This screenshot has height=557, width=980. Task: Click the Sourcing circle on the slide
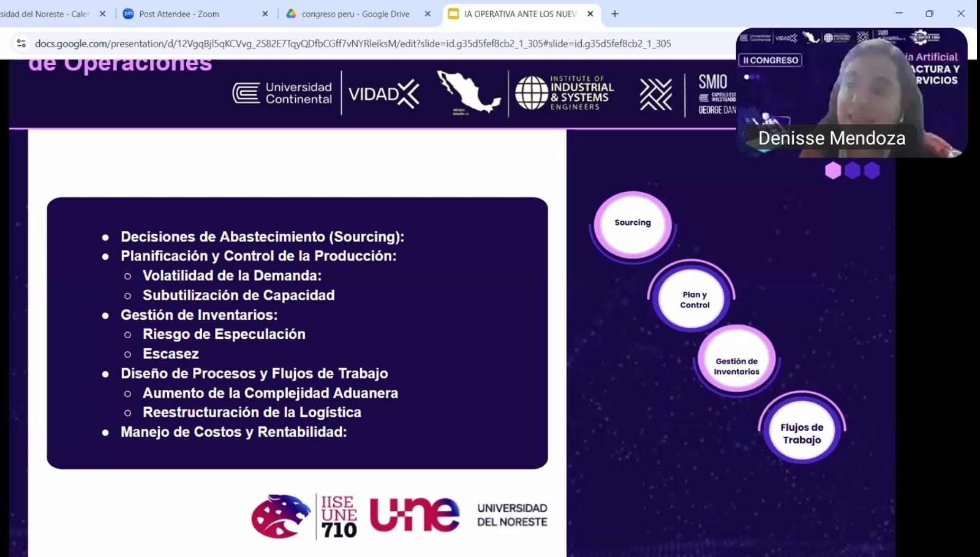tap(633, 223)
